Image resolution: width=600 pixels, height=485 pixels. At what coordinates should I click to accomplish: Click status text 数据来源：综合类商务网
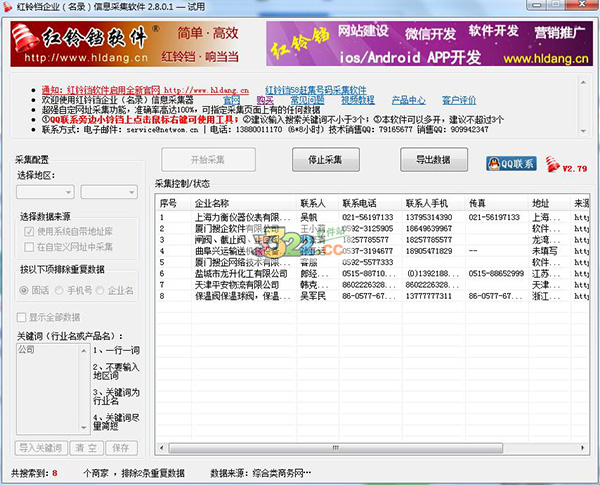tap(261, 473)
